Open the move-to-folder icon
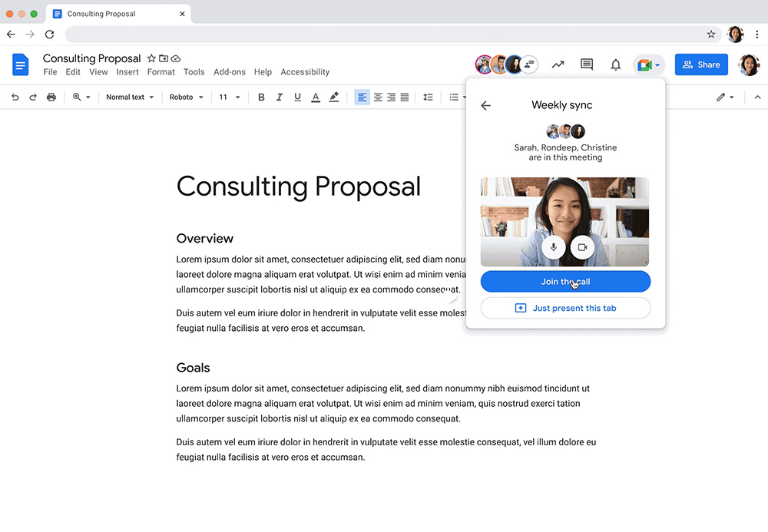The image size is (768, 532). (x=164, y=59)
